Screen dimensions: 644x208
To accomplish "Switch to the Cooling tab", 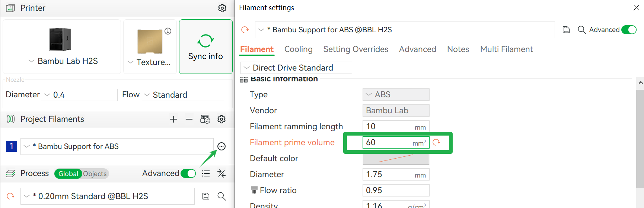I will pos(299,49).
